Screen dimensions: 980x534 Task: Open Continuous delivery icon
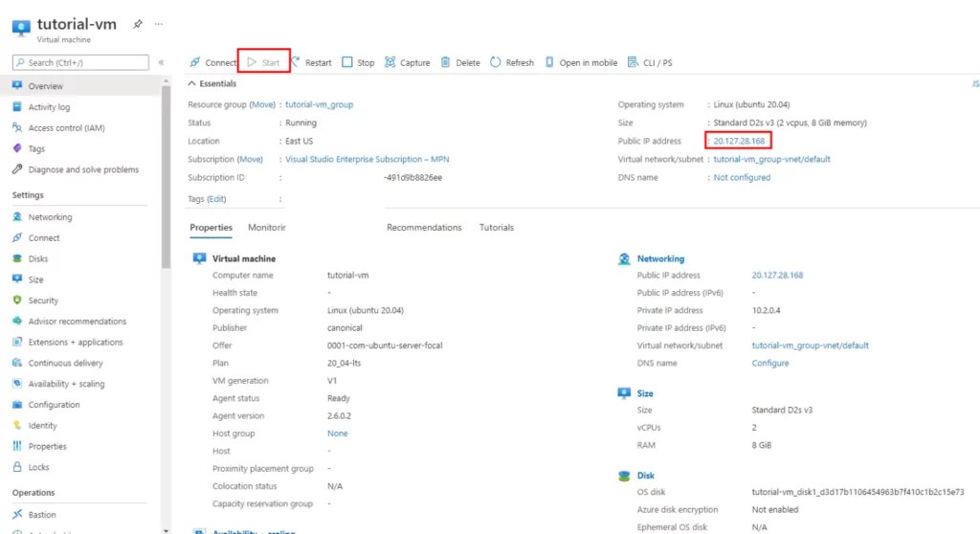point(17,363)
